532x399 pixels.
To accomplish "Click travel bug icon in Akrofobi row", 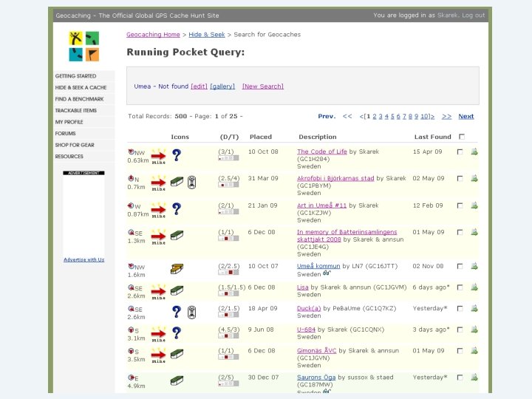I will click(191, 183).
